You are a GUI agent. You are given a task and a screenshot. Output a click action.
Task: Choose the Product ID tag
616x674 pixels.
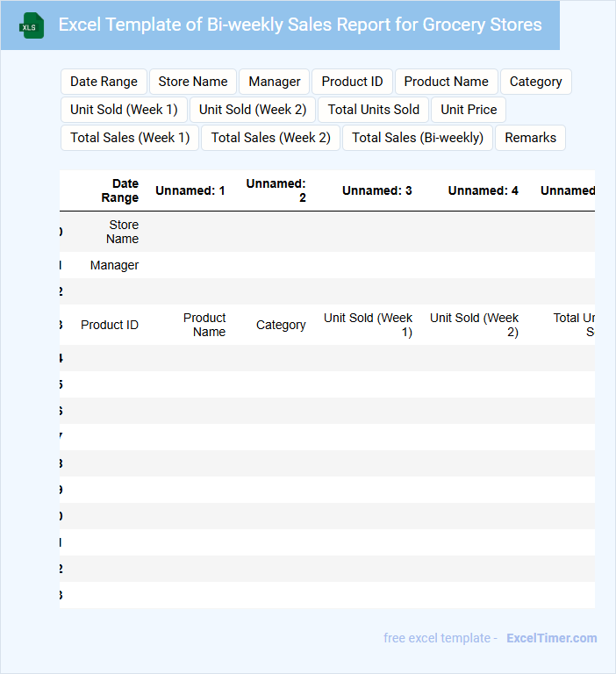(x=352, y=82)
